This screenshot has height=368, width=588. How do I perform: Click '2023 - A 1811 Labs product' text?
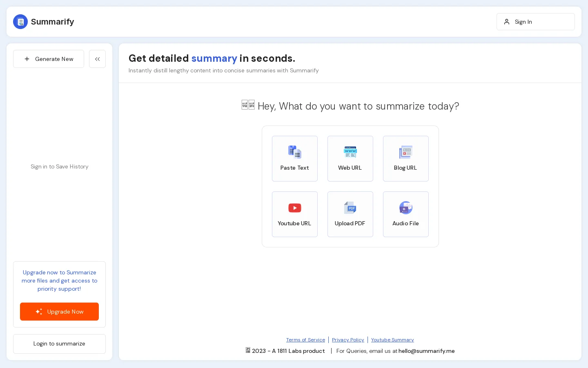click(285, 351)
